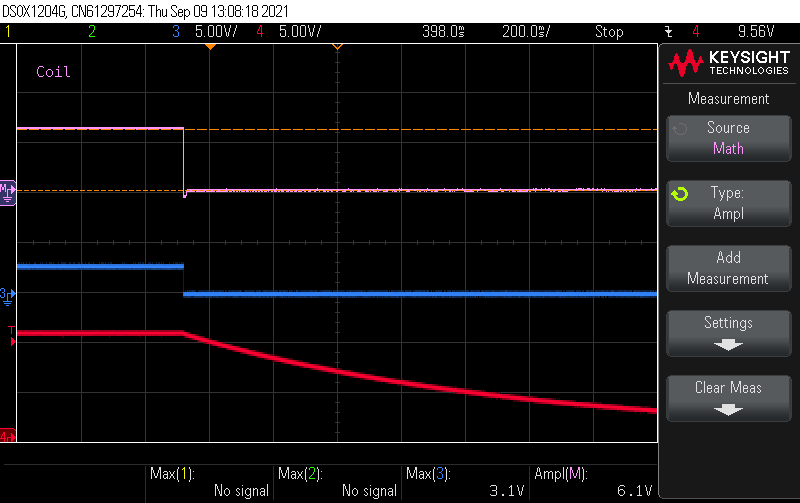Click the timestamp header text
Image resolution: width=800 pixels, height=503 pixels.
[145, 11]
